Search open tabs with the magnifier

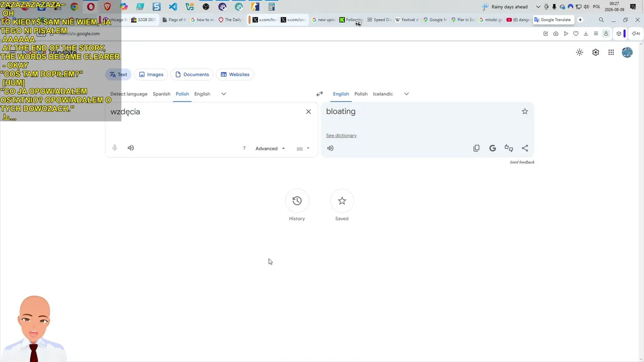pos(601,20)
